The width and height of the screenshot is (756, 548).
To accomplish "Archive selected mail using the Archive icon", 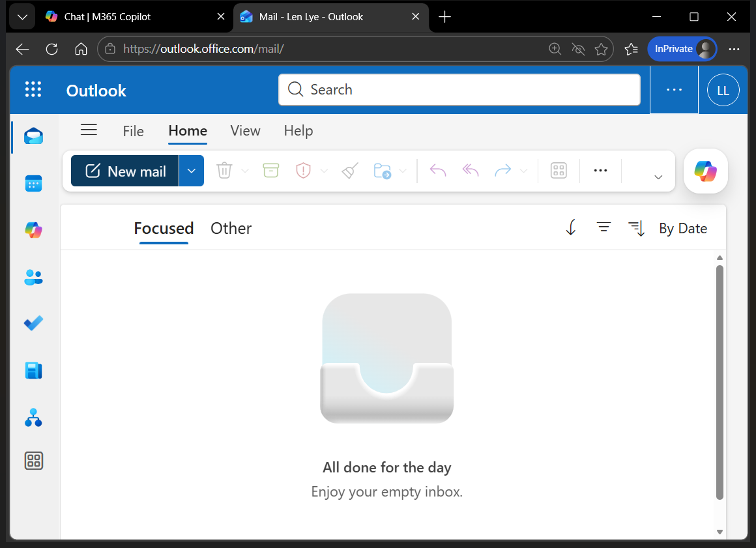I will 270,170.
